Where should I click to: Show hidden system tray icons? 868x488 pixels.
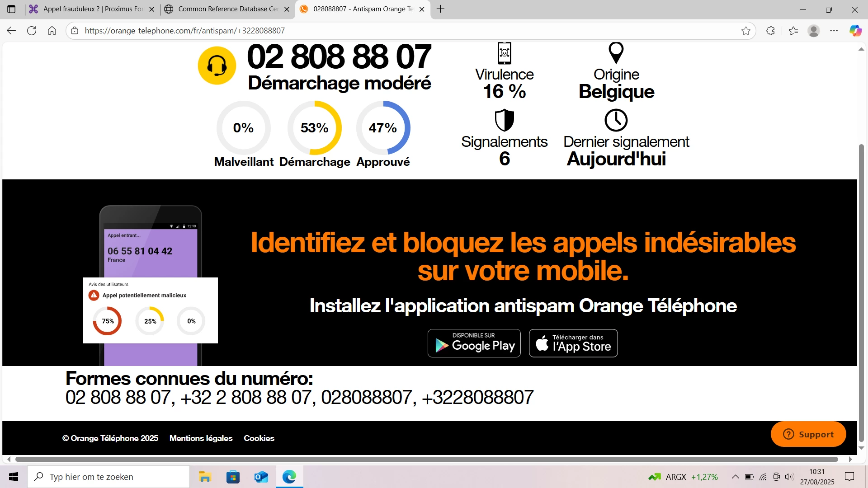pos(736,477)
